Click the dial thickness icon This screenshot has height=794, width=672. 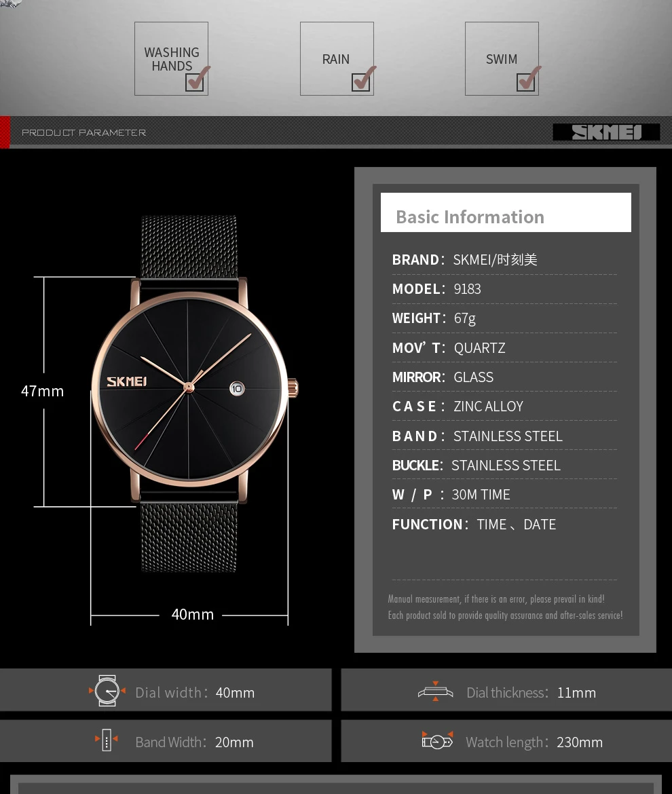click(436, 692)
